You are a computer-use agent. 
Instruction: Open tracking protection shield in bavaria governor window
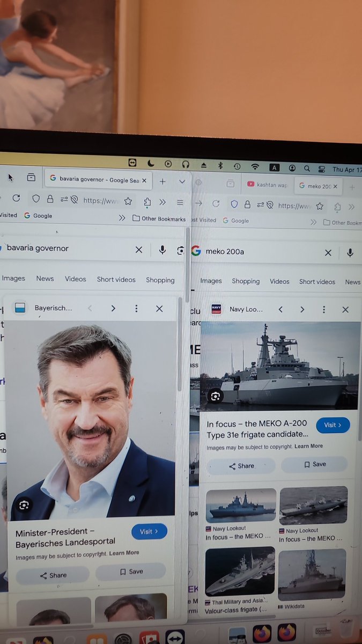[x=36, y=199]
